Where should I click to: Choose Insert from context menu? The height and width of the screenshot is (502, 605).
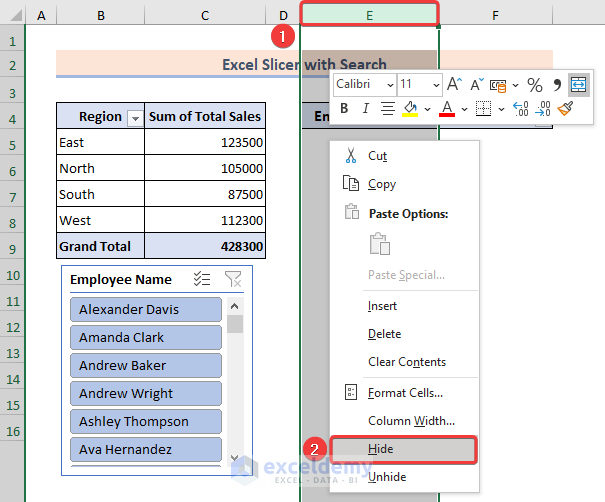tap(404, 306)
